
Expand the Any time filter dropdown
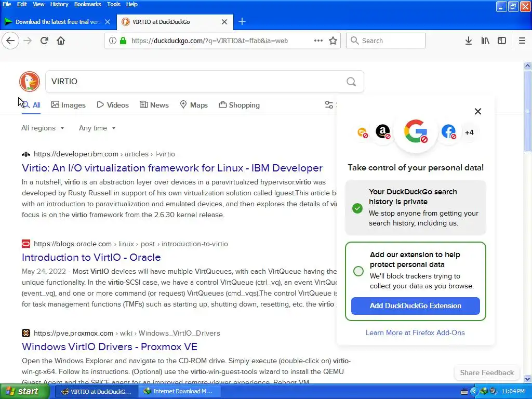97,128
